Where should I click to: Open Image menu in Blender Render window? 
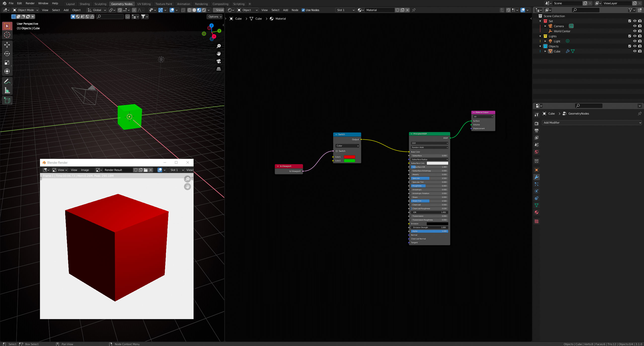coord(85,170)
